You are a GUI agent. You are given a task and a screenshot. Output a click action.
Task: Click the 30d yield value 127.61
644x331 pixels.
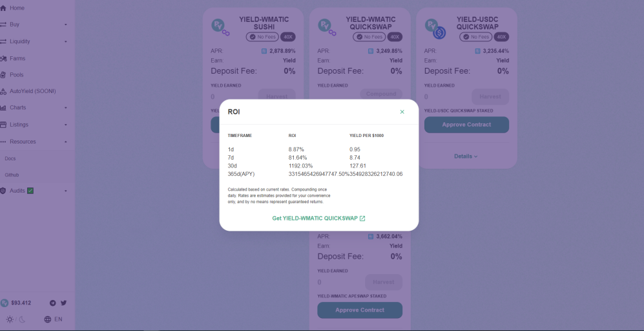coord(358,166)
